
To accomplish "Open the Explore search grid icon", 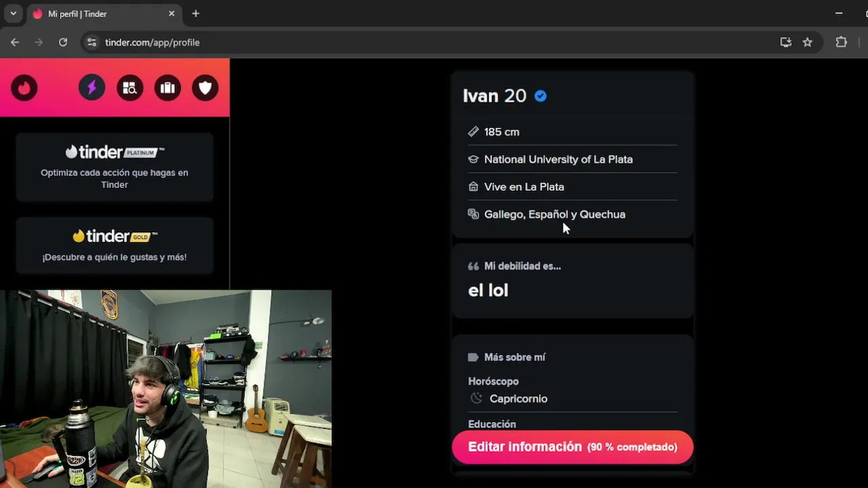I will click(130, 88).
